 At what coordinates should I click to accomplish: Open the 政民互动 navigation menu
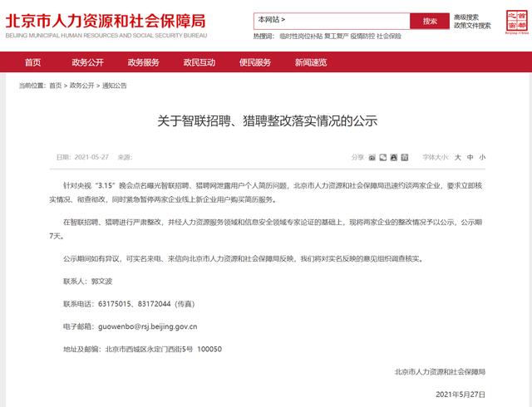(199, 62)
